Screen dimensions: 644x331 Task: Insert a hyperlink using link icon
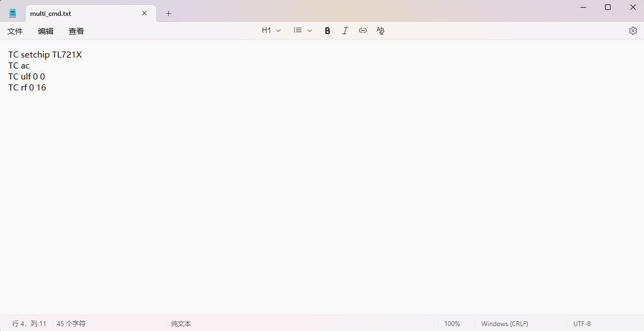pos(362,31)
